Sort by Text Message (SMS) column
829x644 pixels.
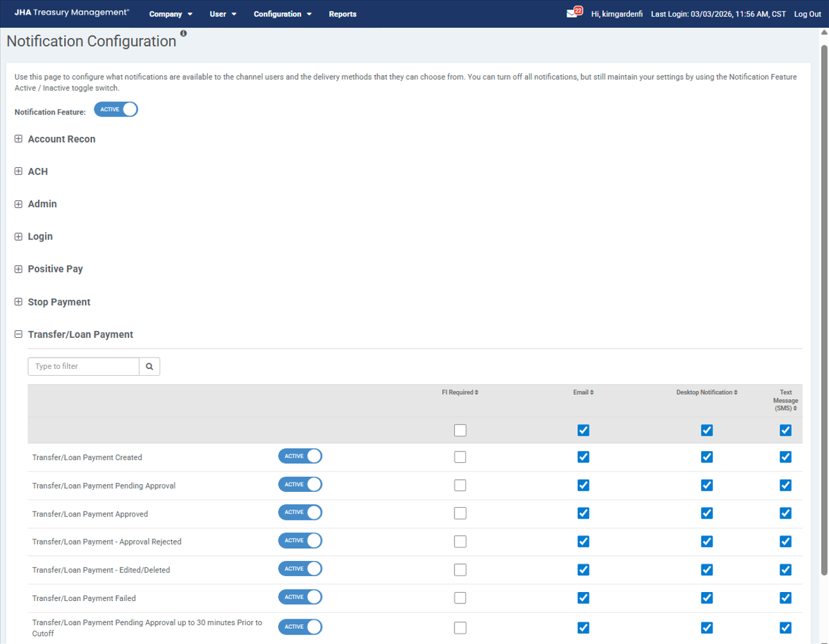(785, 401)
